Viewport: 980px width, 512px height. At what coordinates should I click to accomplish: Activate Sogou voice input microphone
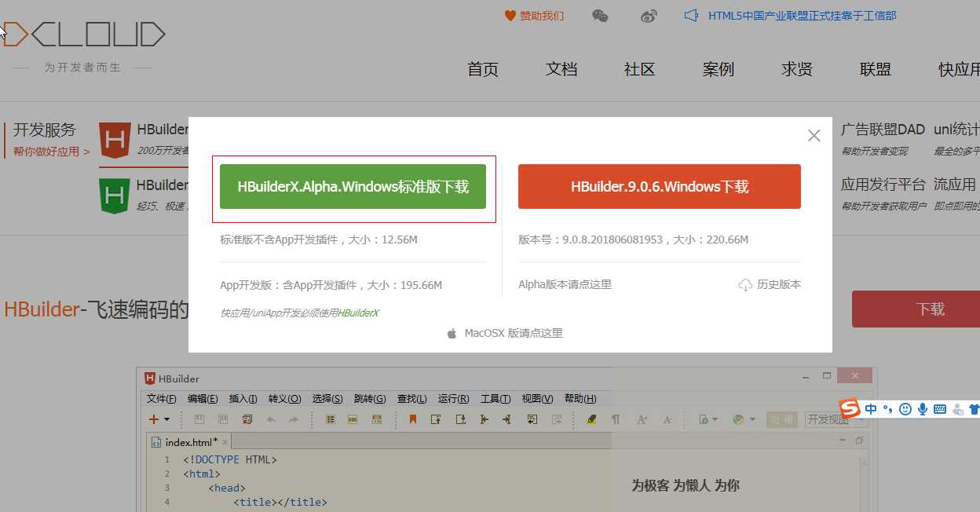[923, 409]
